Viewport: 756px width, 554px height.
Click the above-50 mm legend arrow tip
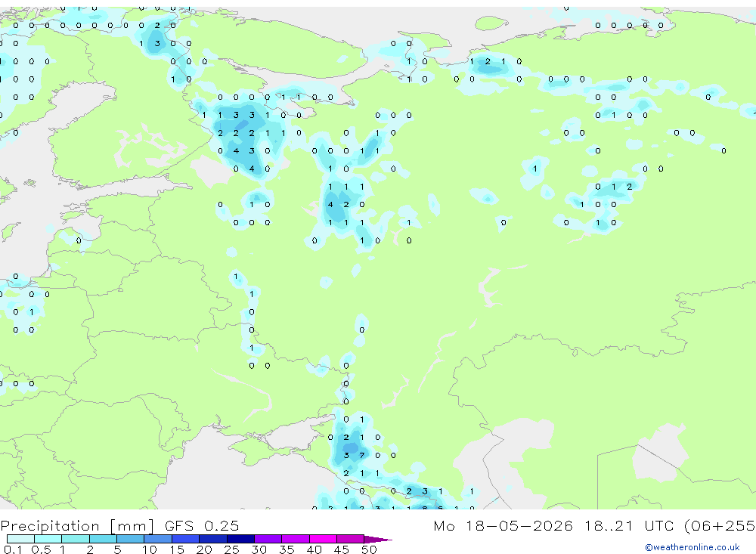pyautogui.click(x=378, y=539)
